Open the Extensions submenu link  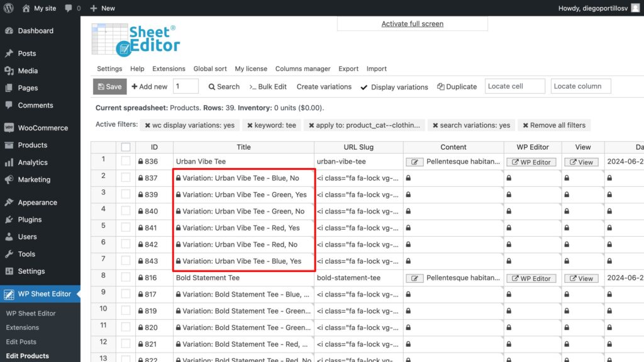point(22,327)
